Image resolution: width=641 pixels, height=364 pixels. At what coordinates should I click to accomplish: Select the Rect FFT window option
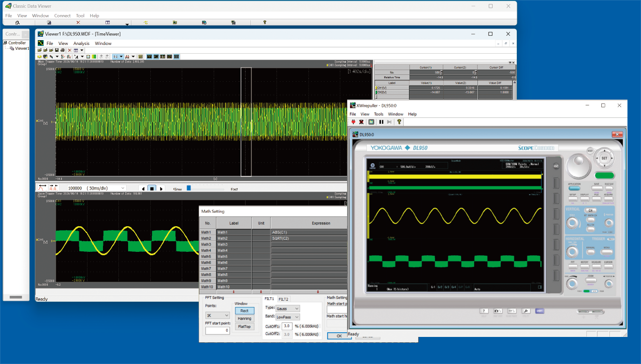pyautogui.click(x=244, y=311)
